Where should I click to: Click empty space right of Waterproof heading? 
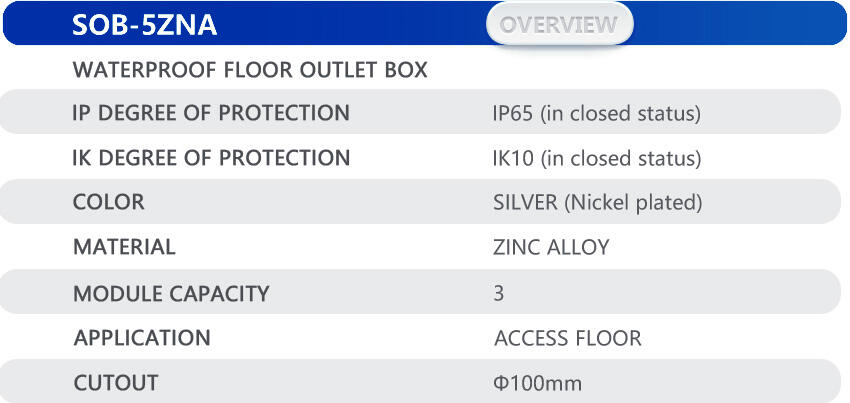click(x=640, y=71)
